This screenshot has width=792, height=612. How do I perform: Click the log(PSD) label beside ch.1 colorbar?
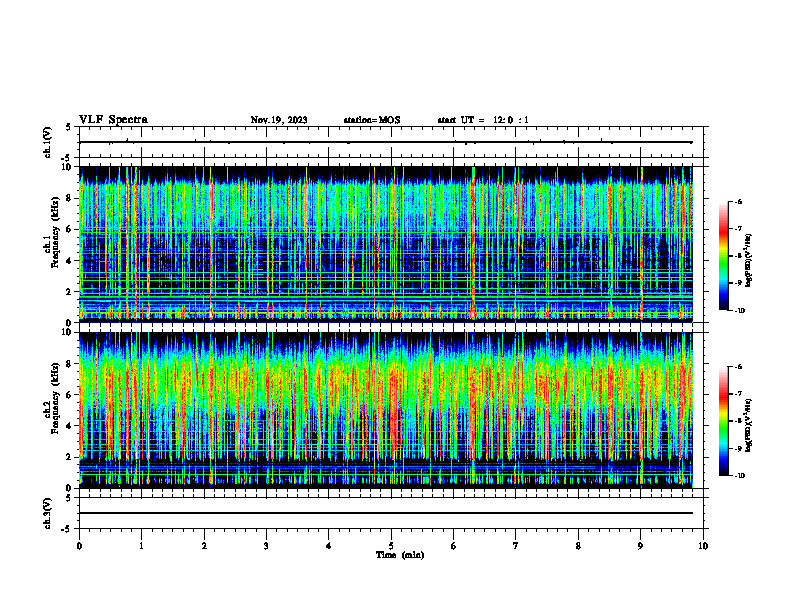tap(749, 260)
